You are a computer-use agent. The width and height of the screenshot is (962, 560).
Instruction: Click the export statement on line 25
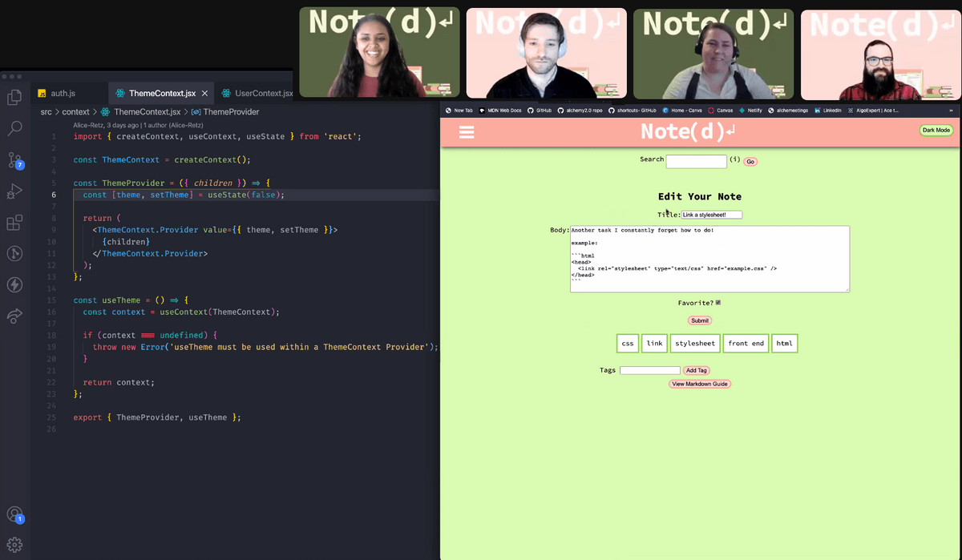(157, 417)
